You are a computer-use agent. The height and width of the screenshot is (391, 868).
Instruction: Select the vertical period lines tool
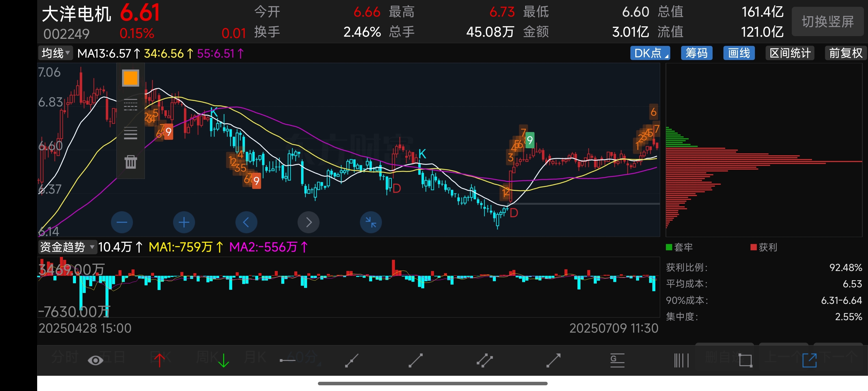tap(681, 360)
